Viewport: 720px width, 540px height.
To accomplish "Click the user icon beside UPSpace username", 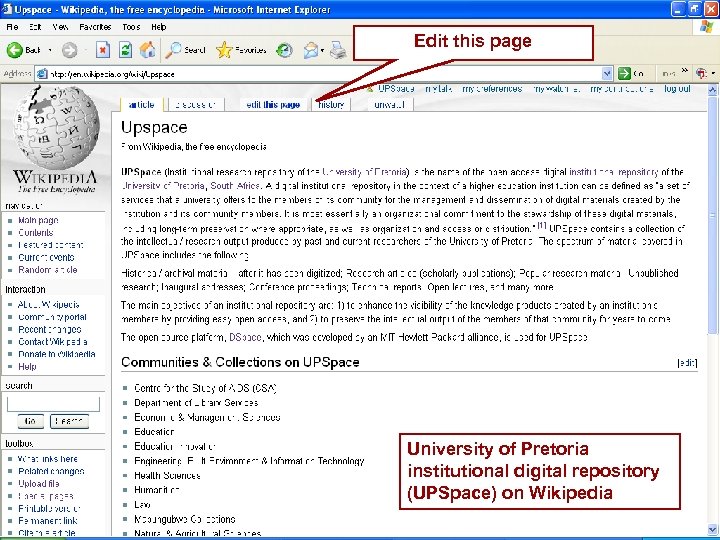I will 370,89.
